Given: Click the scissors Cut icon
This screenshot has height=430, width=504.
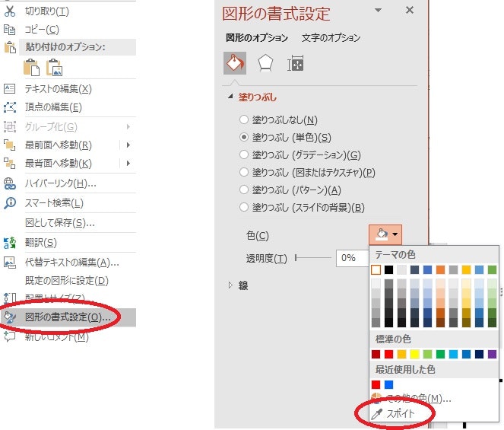Looking at the screenshot, I should click(x=10, y=11).
